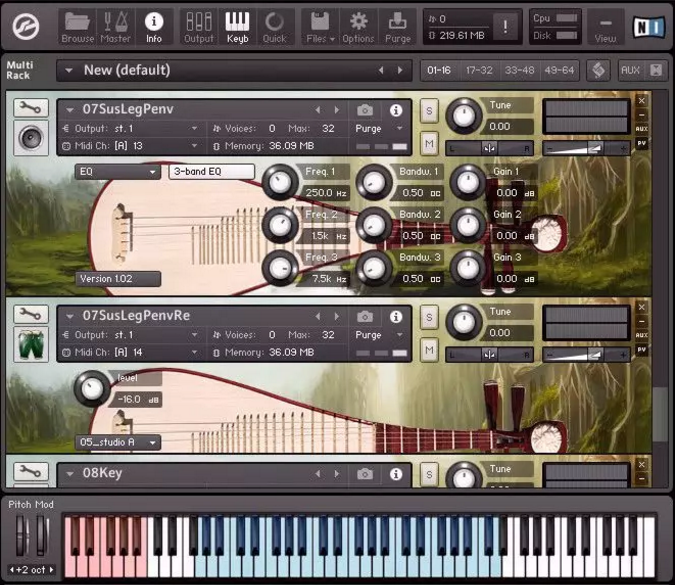
Task: Switch to rack page 17-32
Action: [x=479, y=70]
